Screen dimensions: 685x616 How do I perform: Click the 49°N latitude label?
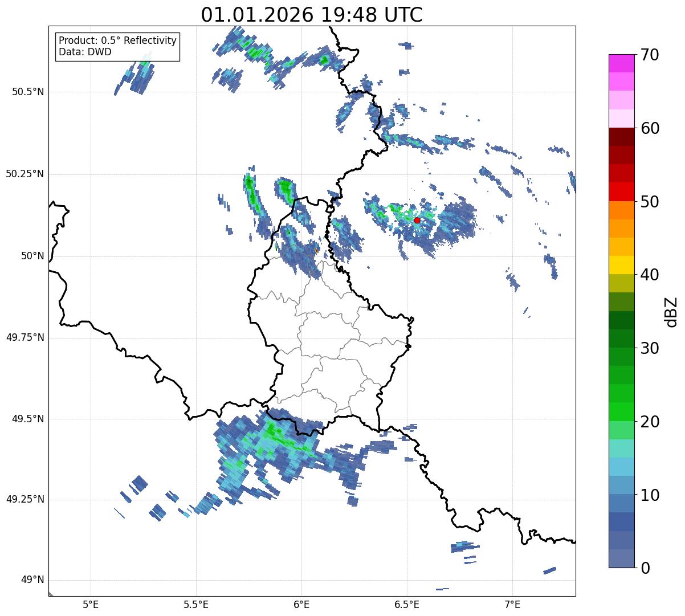32,580
